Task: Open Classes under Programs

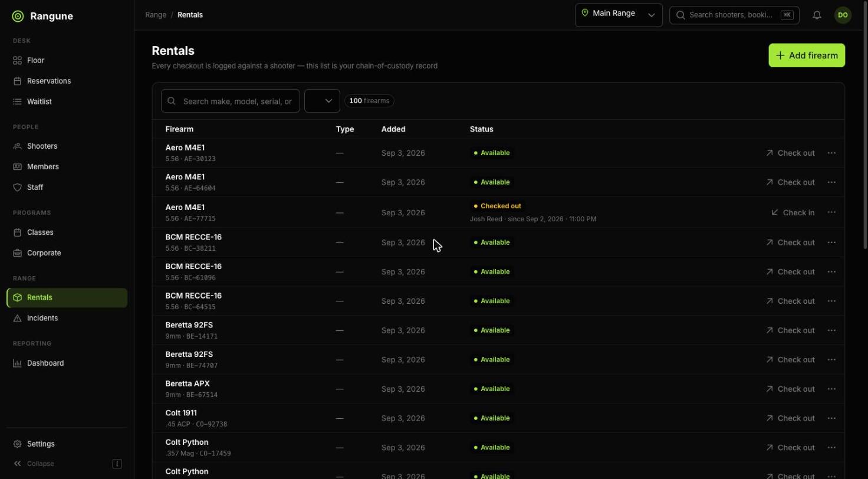Action: coord(67,232)
